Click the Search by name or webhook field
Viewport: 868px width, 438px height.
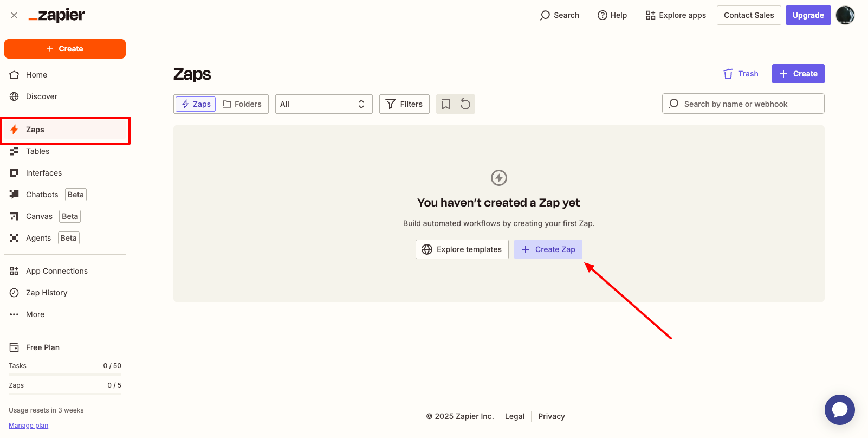tap(743, 104)
